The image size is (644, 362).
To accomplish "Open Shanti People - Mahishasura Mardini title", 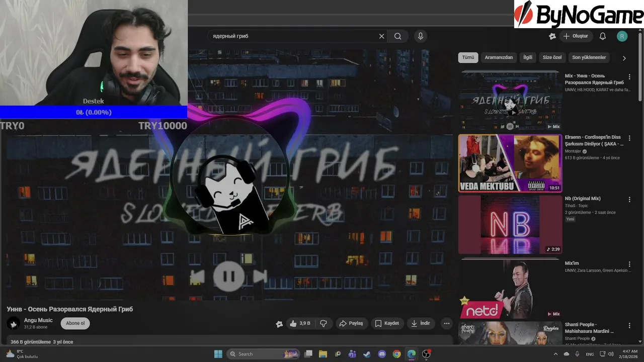I will pos(589,328).
